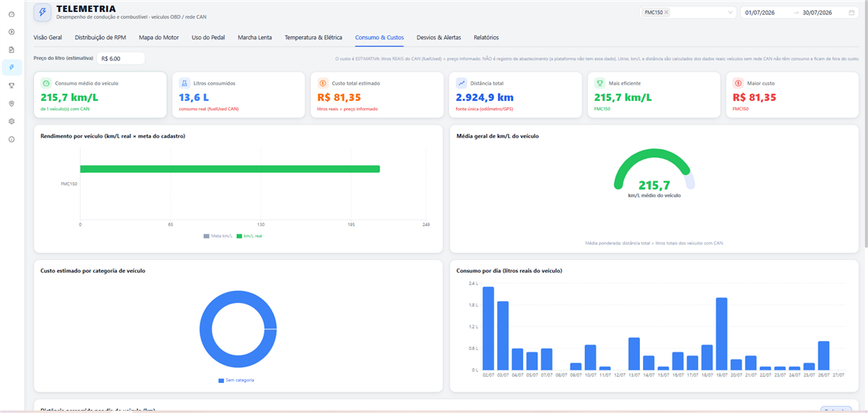Click flask icon on Litros consumidos card

pos(185,83)
